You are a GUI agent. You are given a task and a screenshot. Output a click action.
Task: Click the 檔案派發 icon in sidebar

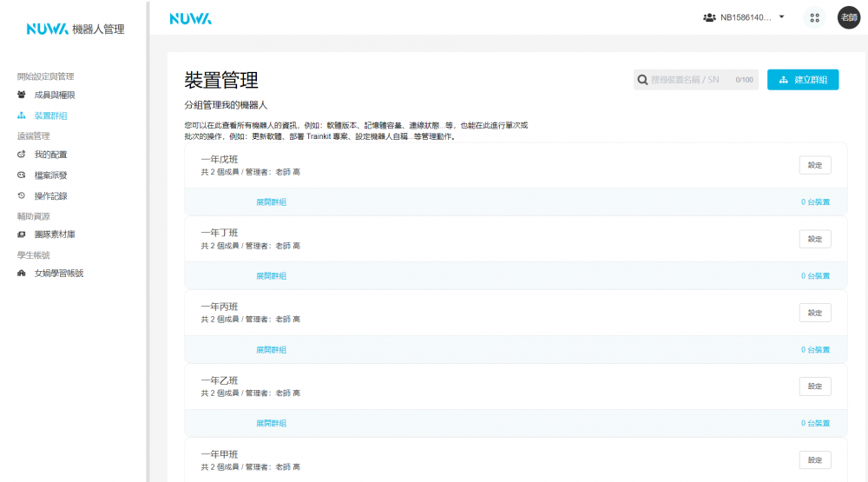tap(22, 175)
